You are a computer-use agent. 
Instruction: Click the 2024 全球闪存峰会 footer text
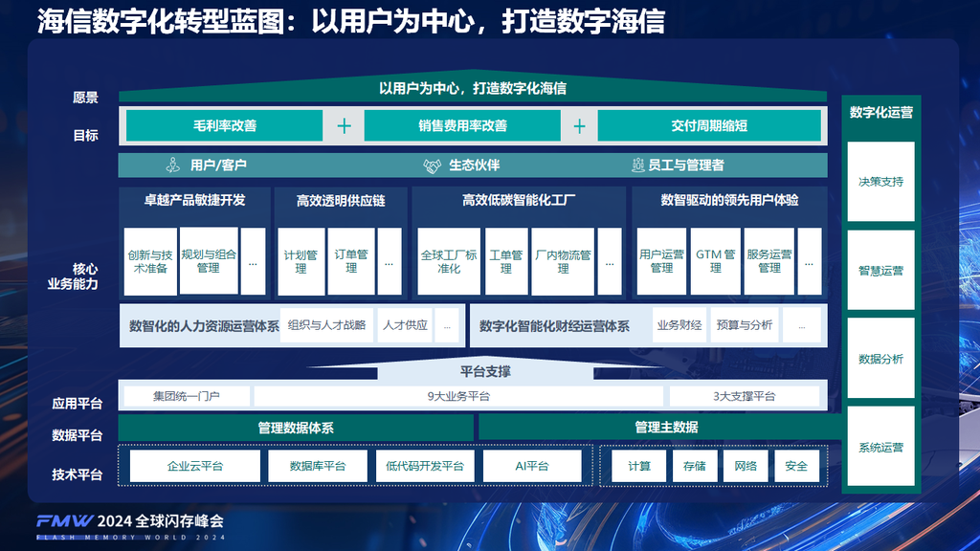(x=161, y=521)
